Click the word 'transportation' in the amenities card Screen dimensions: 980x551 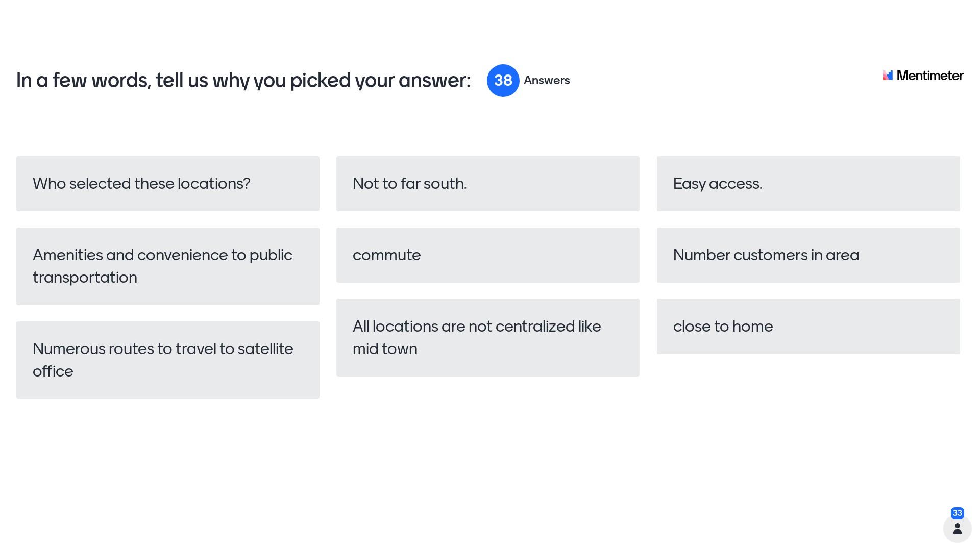click(x=85, y=278)
